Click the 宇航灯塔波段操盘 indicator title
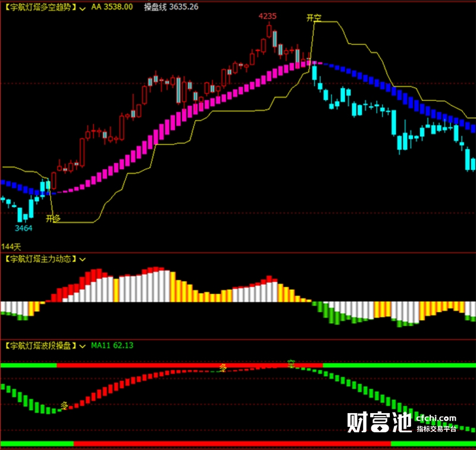Screen dimensions: 476x450 pos(40,346)
